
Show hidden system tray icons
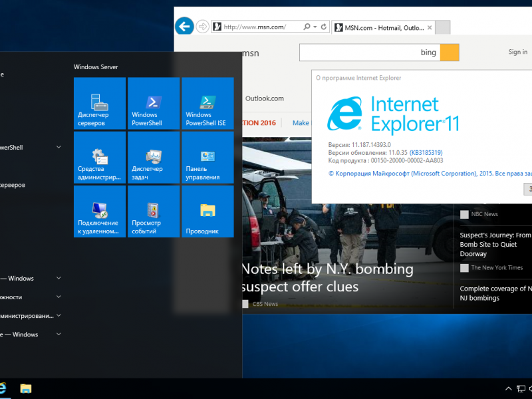click(x=508, y=388)
